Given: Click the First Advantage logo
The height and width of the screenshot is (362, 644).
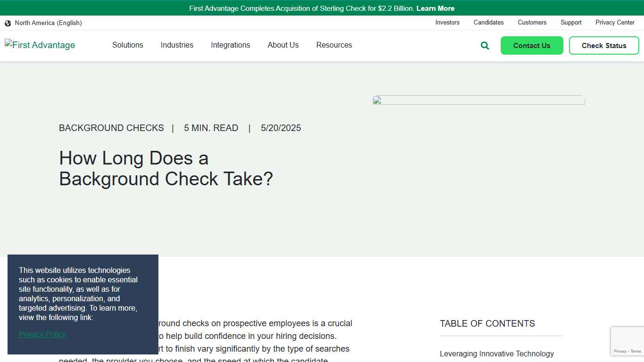Looking at the screenshot, I should 40,45.
